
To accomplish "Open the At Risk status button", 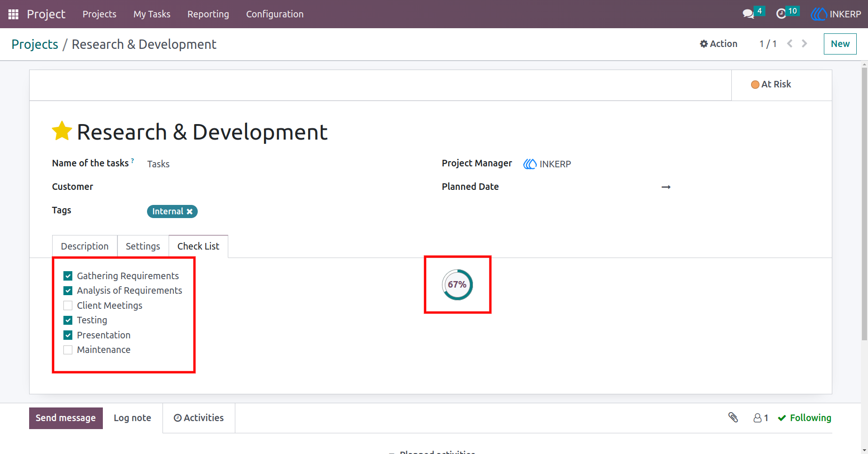I will (x=782, y=85).
